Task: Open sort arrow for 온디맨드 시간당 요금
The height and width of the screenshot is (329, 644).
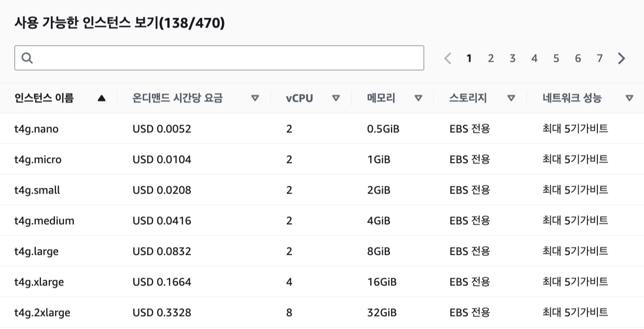Action: pyautogui.click(x=255, y=98)
